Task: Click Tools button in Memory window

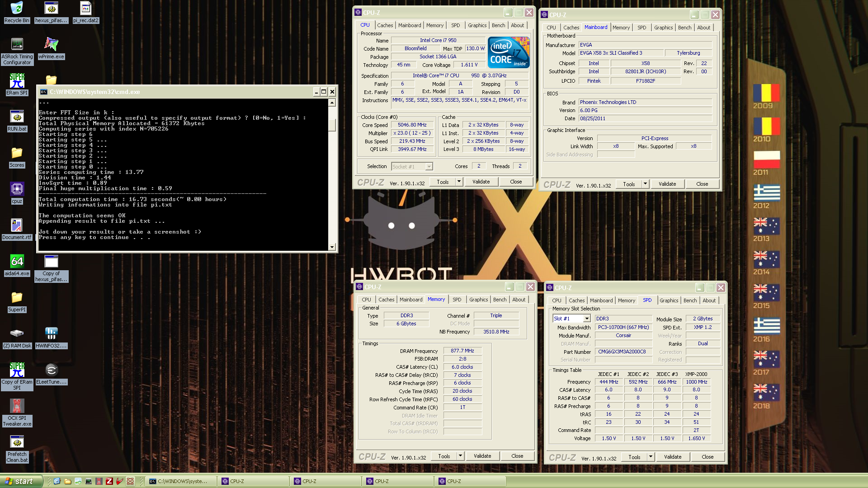Action: click(444, 456)
